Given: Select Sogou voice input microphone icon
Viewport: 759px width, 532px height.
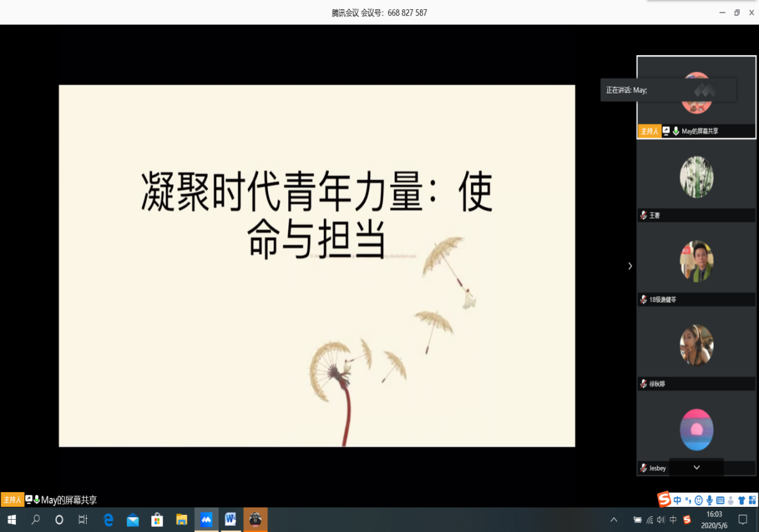Looking at the screenshot, I should 710,499.
